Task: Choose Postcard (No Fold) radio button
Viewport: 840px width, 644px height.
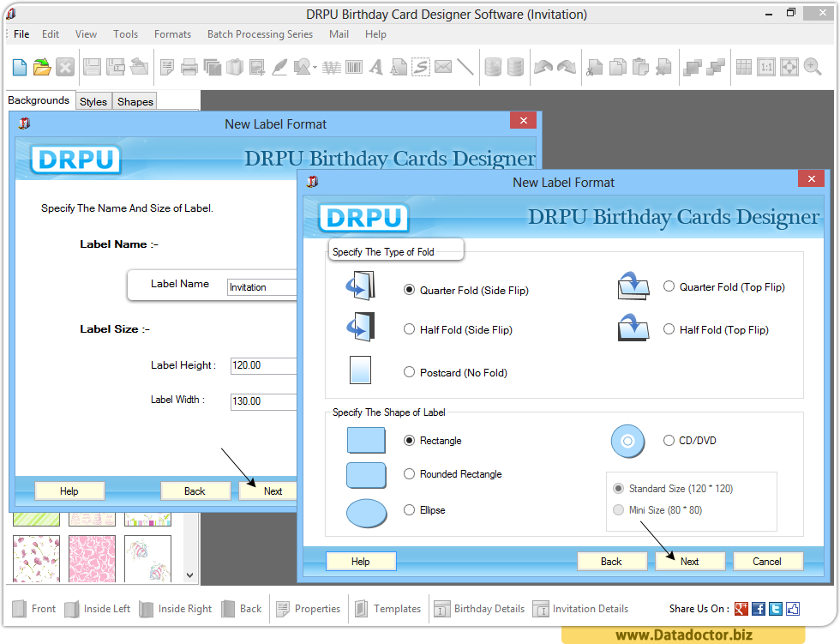Action: [410, 372]
